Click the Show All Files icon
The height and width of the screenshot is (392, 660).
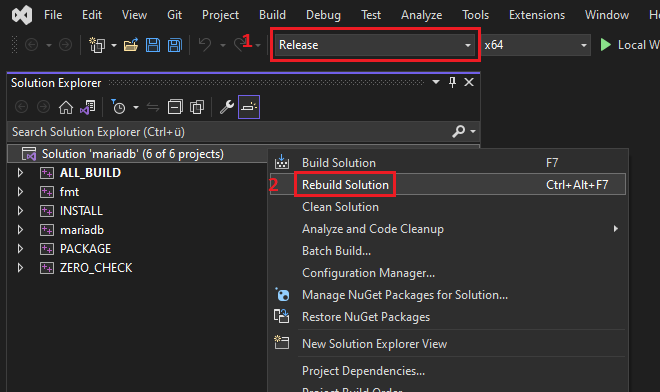[x=197, y=107]
